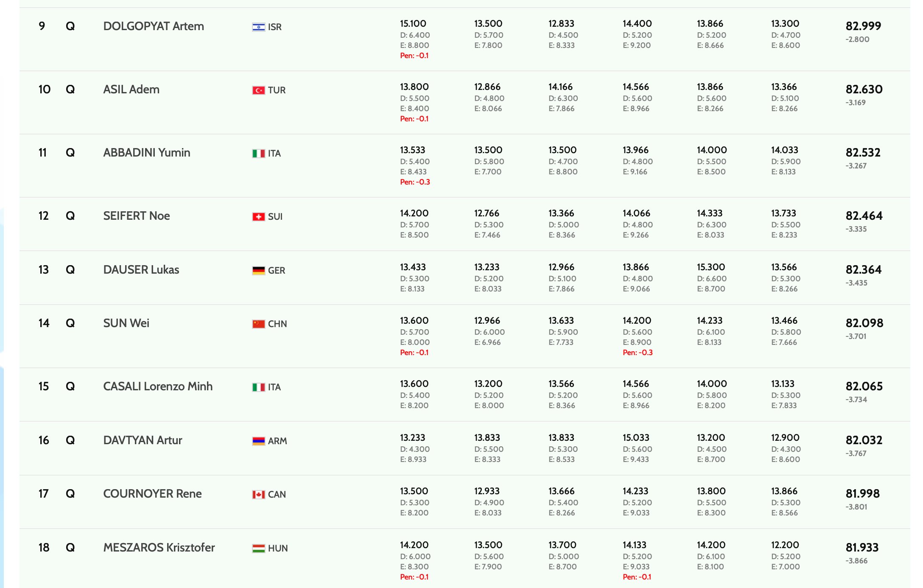Click the Armenia flag icon
Image resolution: width=923 pixels, height=588 pixels.
click(x=258, y=441)
